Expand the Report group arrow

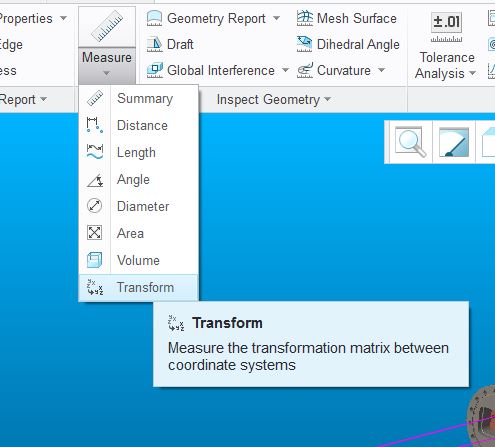tap(43, 99)
